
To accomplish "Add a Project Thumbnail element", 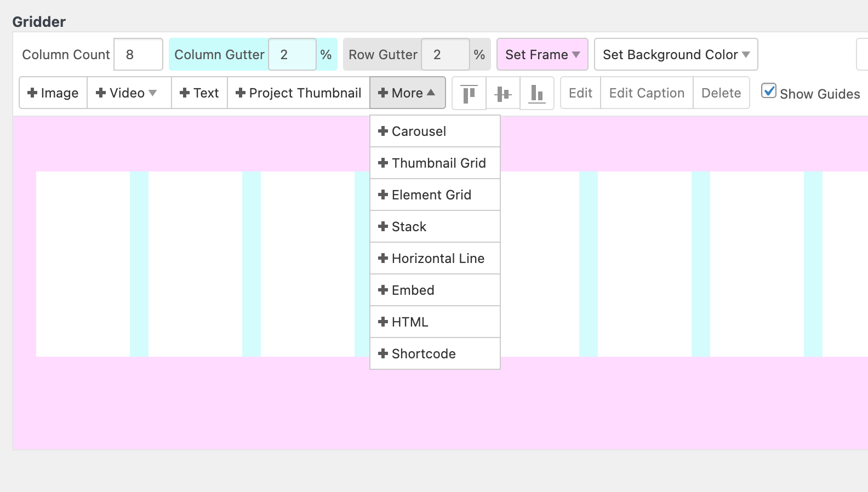I will point(299,93).
